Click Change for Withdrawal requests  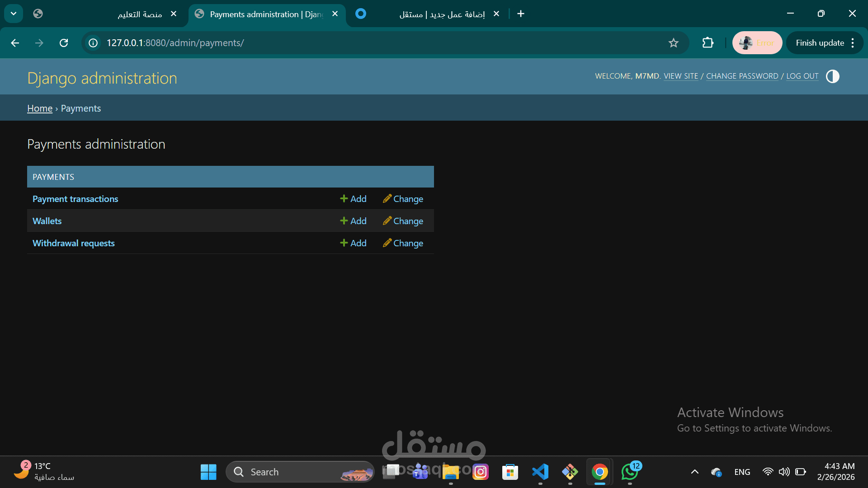[403, 243]
